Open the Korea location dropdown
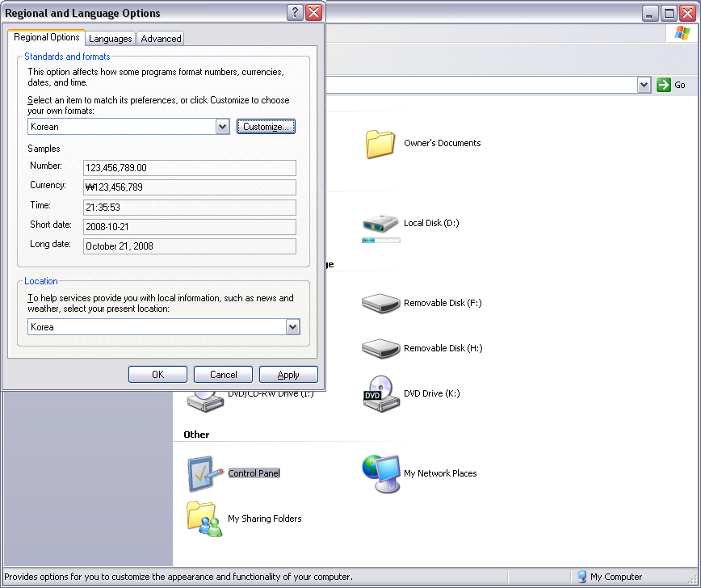This screenshot has width=701, height=588. [x=292, y=327]
